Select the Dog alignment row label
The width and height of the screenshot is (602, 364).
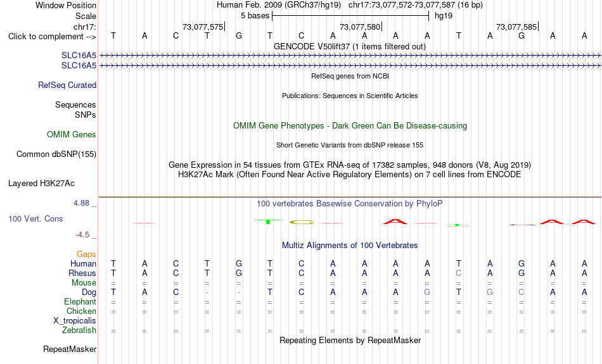[x=89, y=292]
